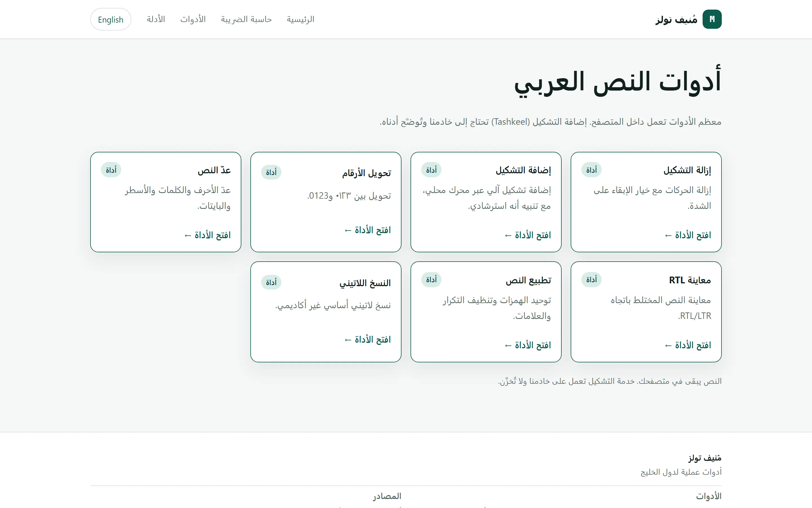Image resolution: width=812 pixels, height=508 pixels.
Task: Click the description توحيد الهمزات وتنظيف التكرار
Action: [497, 308]
